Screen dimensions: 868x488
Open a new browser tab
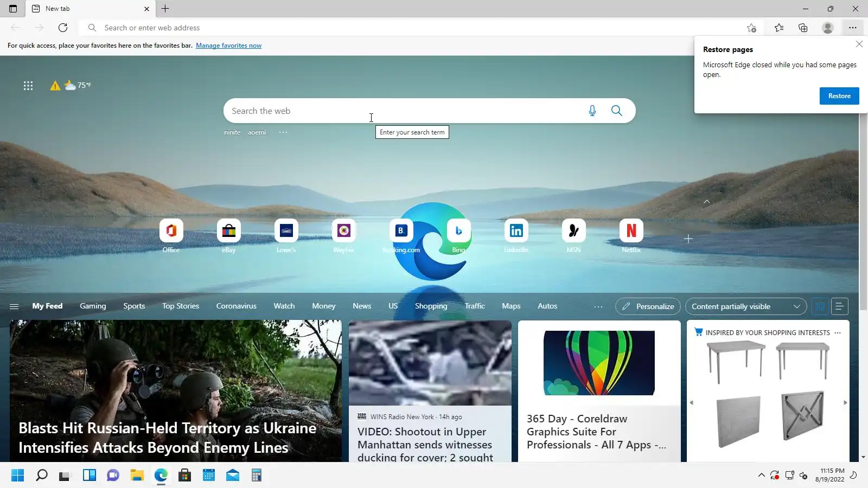tap(165, 9)
